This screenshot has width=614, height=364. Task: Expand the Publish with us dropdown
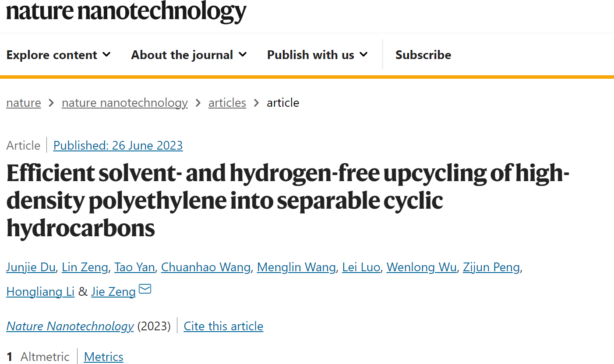(x=318, y=55)
